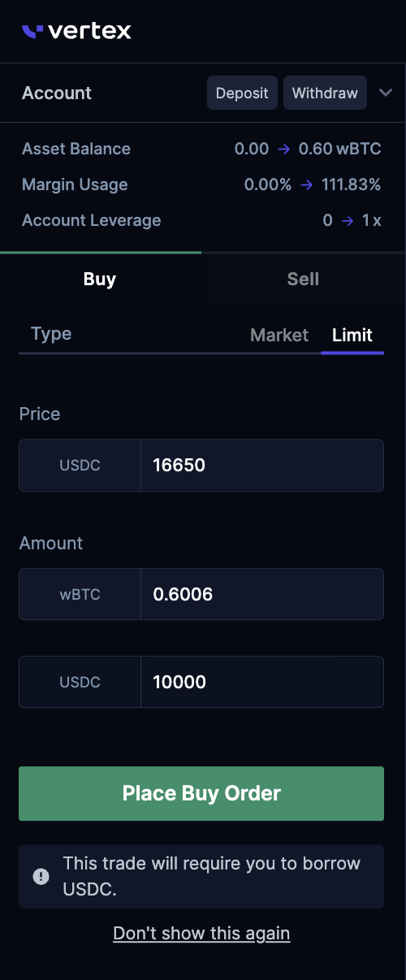Click the wBTC currency label

point(80,594)
